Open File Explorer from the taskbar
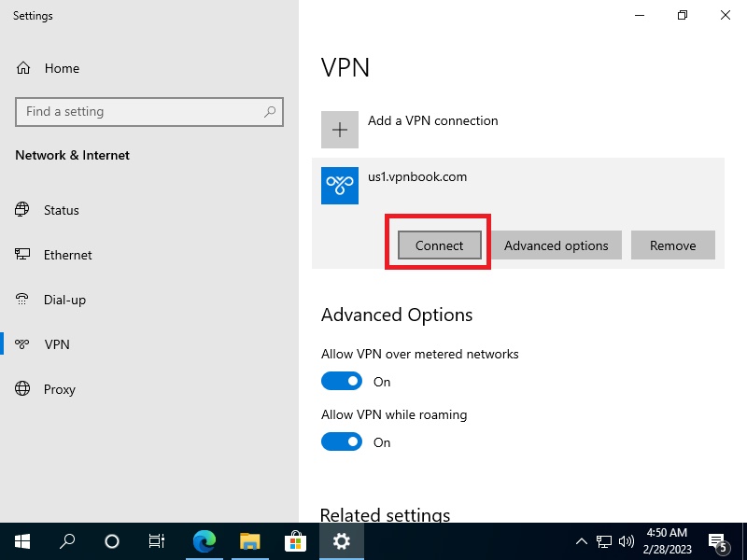The image size is (747, 560). 249,541
